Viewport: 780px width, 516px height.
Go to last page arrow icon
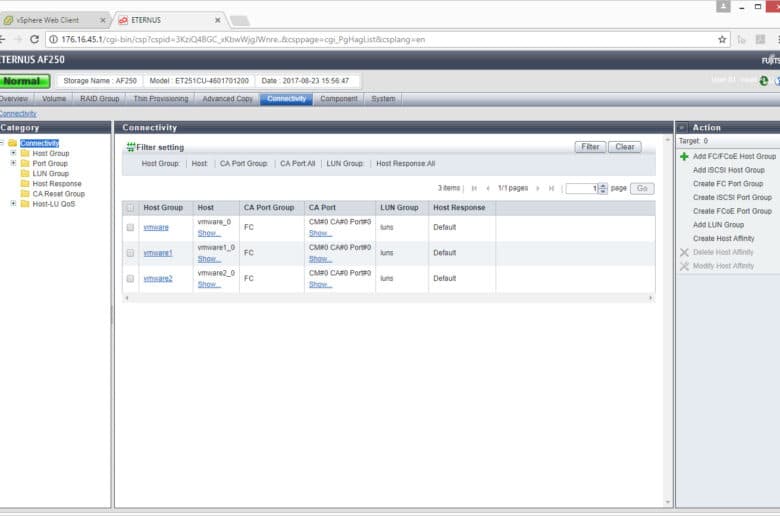coord(551,188)
